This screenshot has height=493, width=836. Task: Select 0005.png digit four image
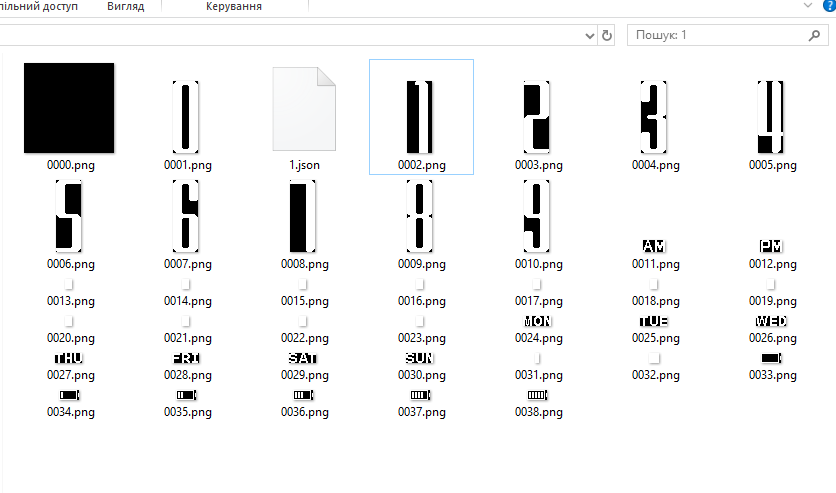tap(770, 117)
